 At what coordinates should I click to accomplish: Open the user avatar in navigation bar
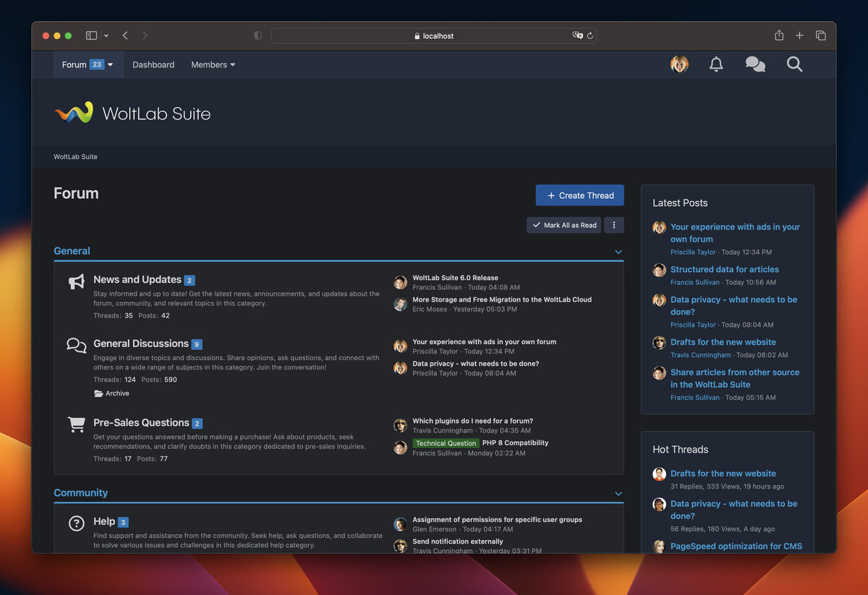pyautogui.click(x=679, y=64)
